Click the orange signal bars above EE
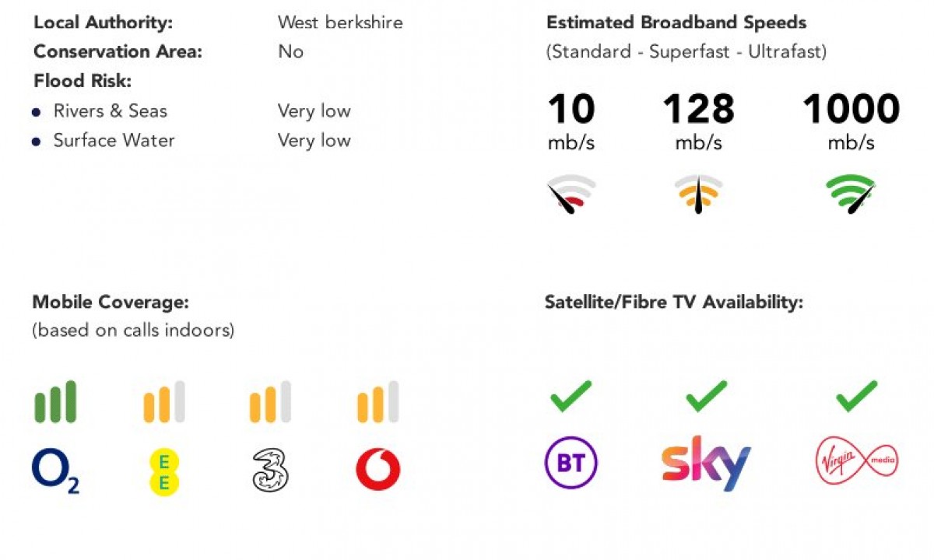Screen dimensions: 934x560 pyautogui.click(x=164, y=402)
